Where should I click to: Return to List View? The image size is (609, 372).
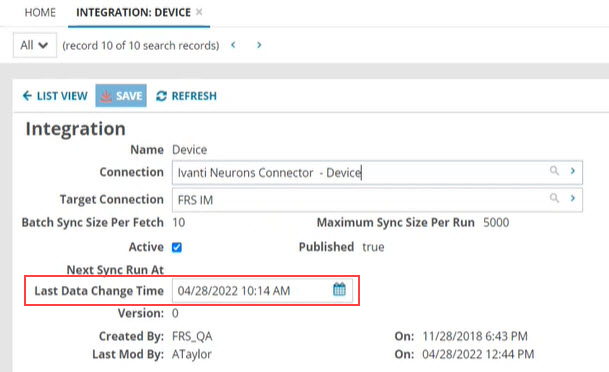click(55, 96)
